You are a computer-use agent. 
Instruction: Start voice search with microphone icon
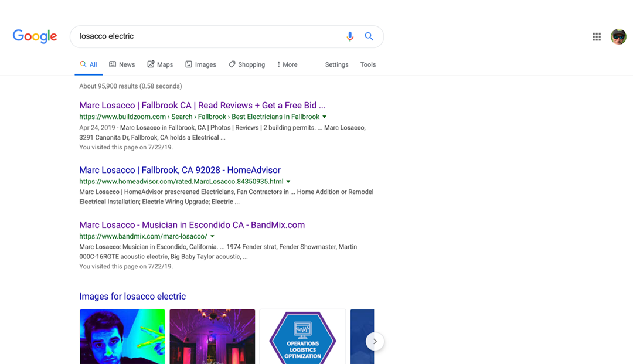[350, 36]
